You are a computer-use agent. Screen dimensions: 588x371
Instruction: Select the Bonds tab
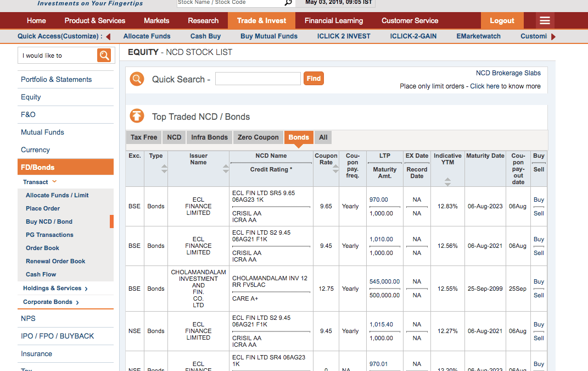coord(299,137)
